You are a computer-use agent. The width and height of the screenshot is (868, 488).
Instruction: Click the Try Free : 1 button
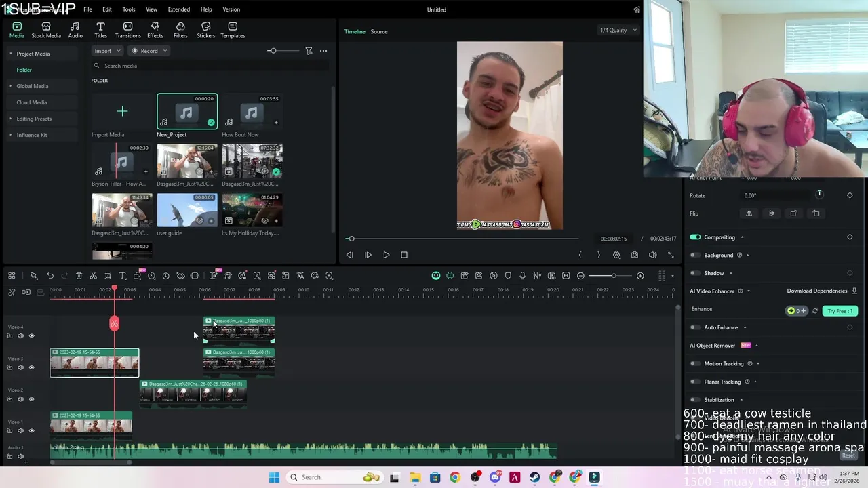point(840,311)
